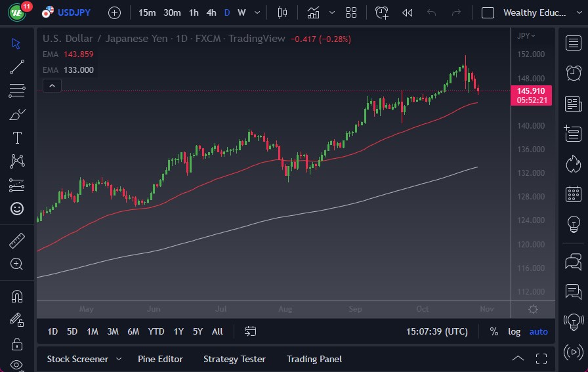Select the 4h timeframe button
The image size is (588, 372).
211,12
